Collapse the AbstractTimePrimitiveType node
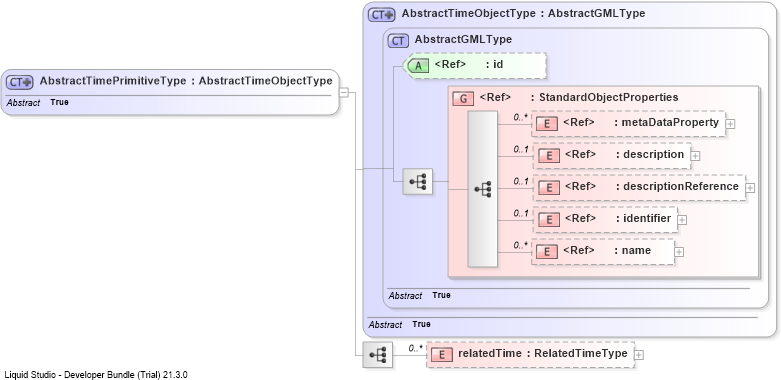 point(344,92)
